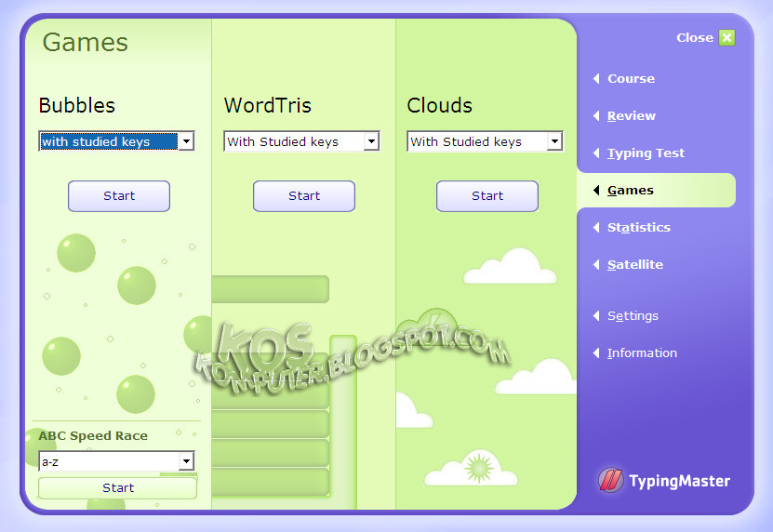The width and height of the screenshot is (773, 532).
Task: Expand the Clouds keys dropdown arrow
Action: tap(554, 141)
